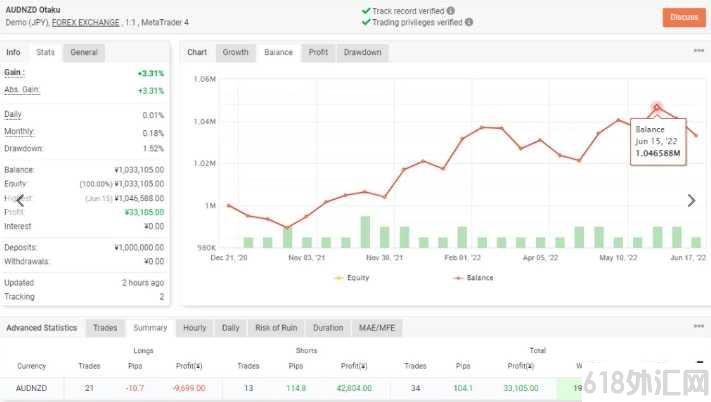
Task: Select the Profit chart tab
Action: 318,53
